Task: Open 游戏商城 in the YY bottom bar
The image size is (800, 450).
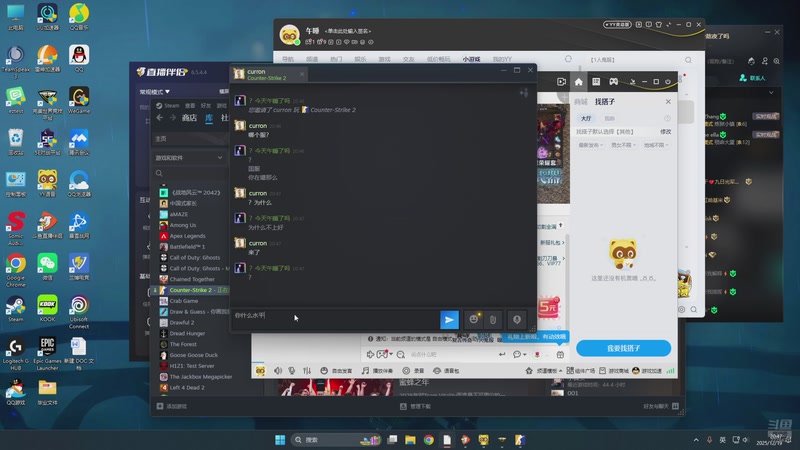Action: pyautogui.click(x=614, y=371)
